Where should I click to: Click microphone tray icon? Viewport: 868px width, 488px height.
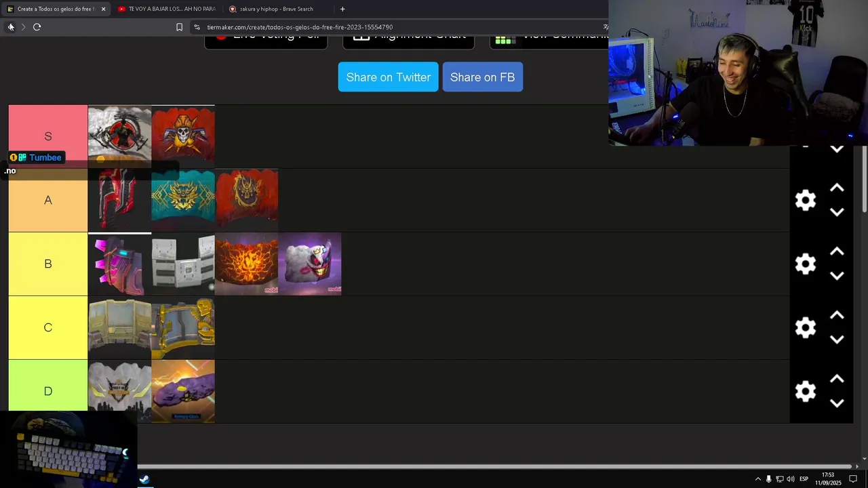click(768, 479)
